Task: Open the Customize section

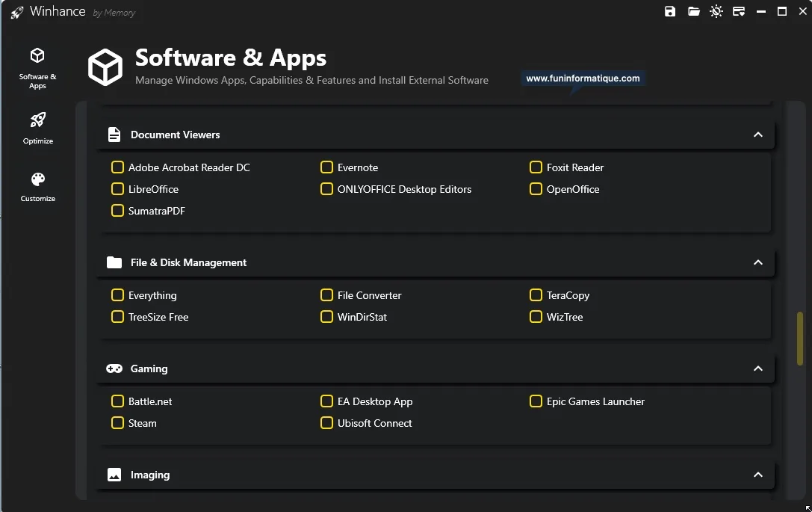Action: [37, 185]
